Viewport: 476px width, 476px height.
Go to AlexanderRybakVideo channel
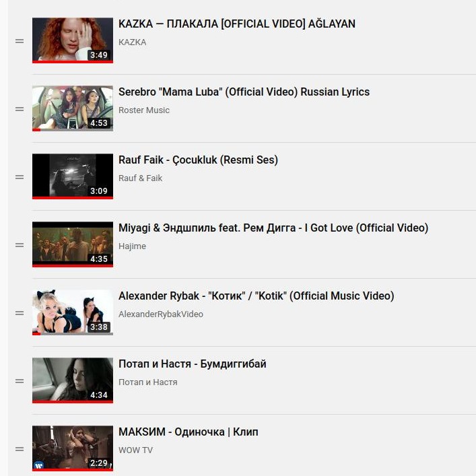[161, 314]
